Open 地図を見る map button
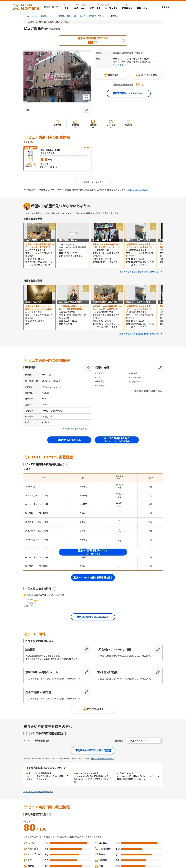 [111, 75]
